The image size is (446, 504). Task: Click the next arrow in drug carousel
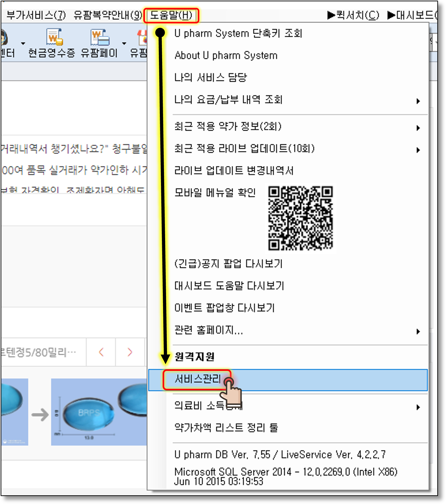click(130, 352)
